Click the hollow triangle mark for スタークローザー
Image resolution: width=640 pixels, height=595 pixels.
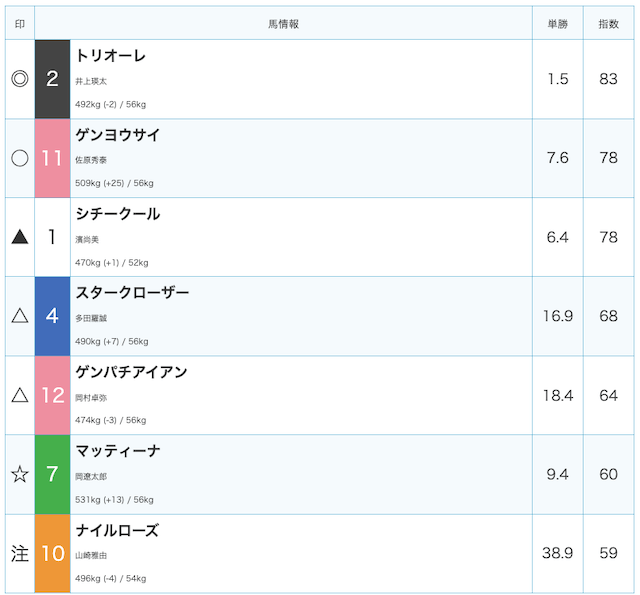[20, 315]
